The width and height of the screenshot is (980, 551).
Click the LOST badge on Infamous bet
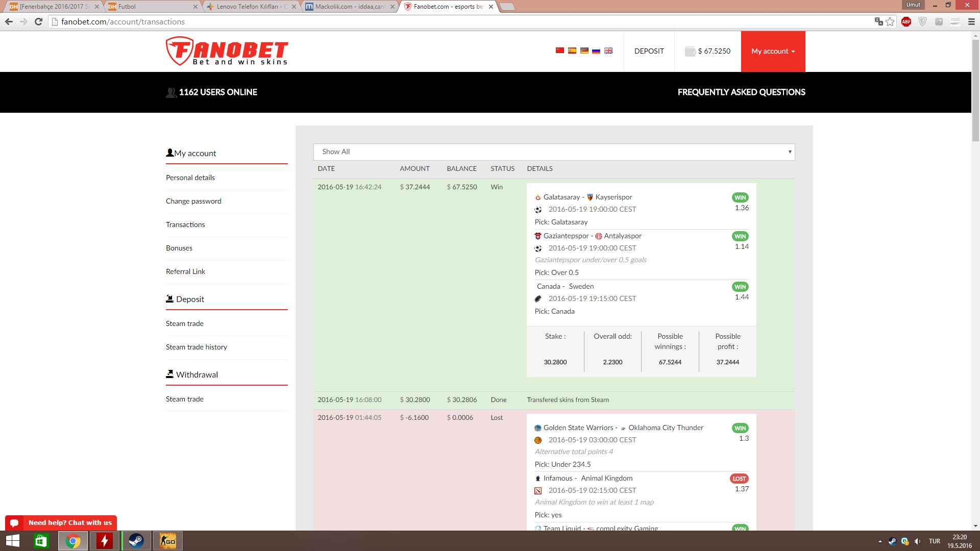(739, 479)
